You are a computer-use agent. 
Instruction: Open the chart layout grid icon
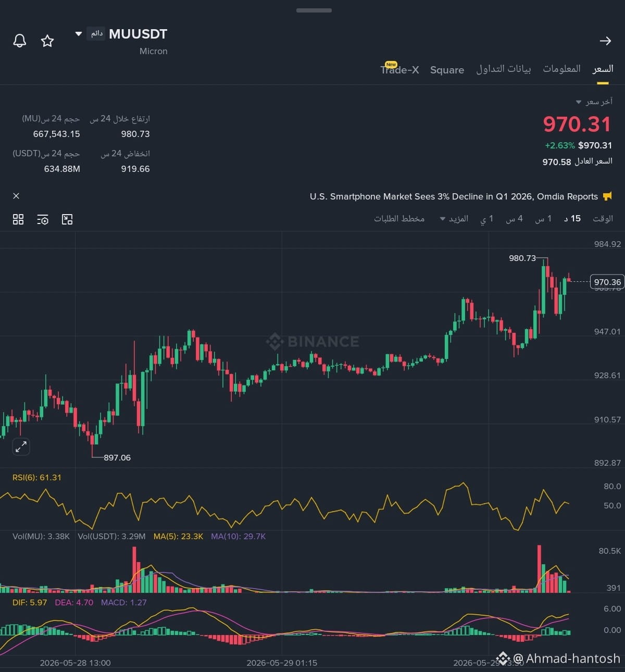pyautogui.click(x=18, y=219)
